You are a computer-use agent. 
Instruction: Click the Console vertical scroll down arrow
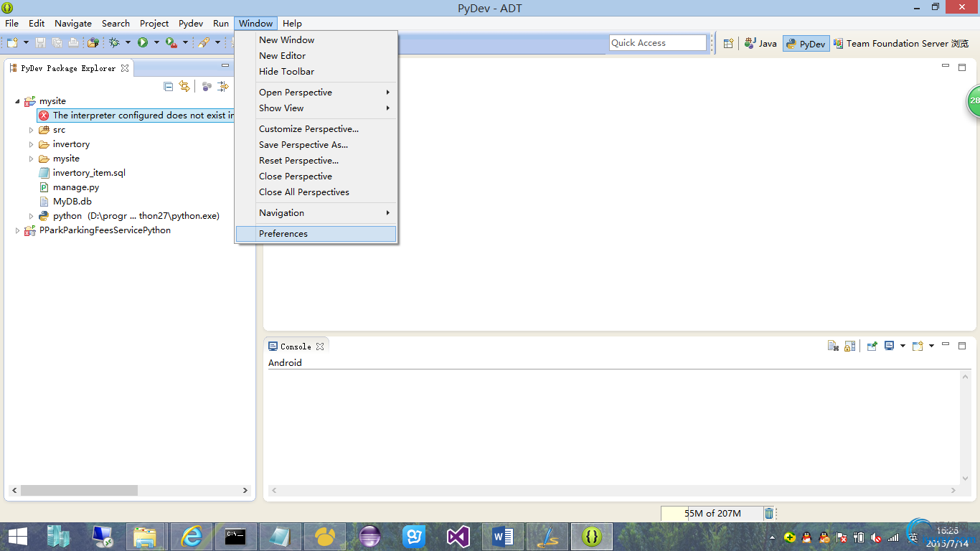(x=965, y=479)
